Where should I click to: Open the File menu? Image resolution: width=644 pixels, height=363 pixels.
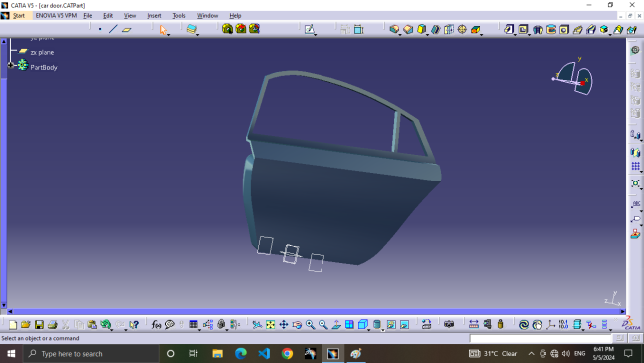click(88, 16)
